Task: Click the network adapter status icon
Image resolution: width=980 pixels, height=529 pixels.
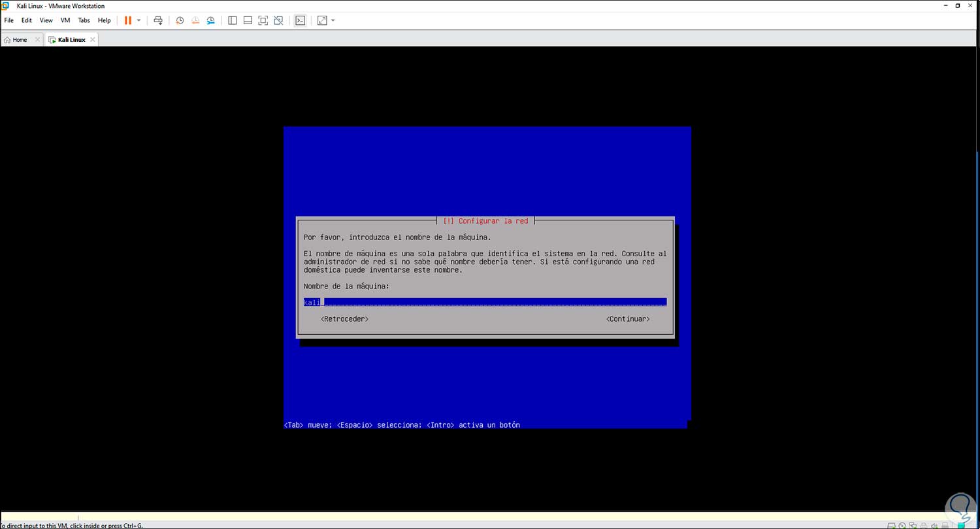Action: 913,525
